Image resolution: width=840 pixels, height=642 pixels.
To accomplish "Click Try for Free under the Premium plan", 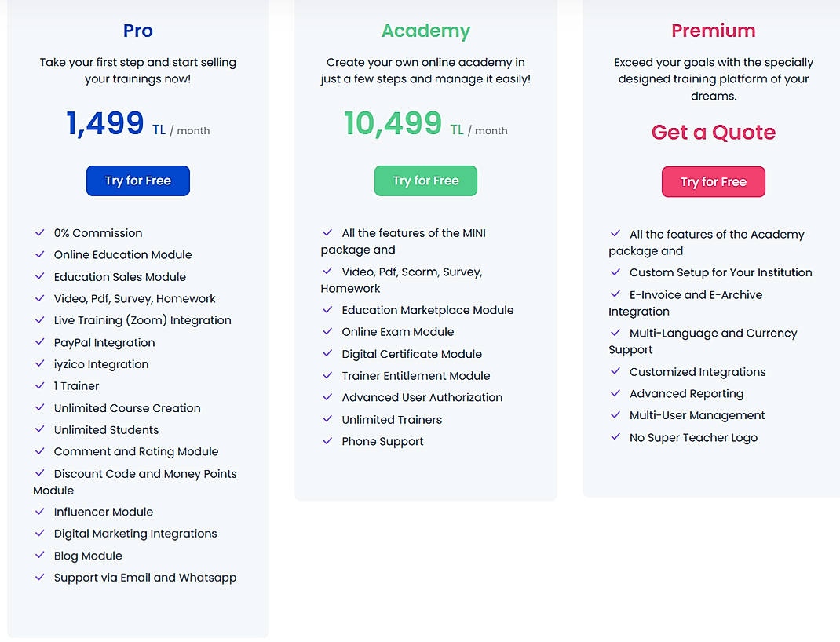I will click(713, 181).
